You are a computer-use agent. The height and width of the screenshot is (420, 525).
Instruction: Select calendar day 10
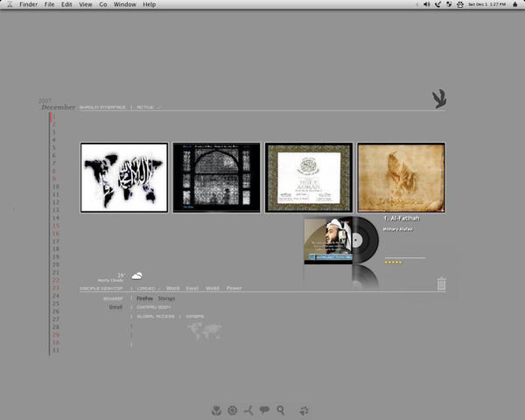click(56, 186)
